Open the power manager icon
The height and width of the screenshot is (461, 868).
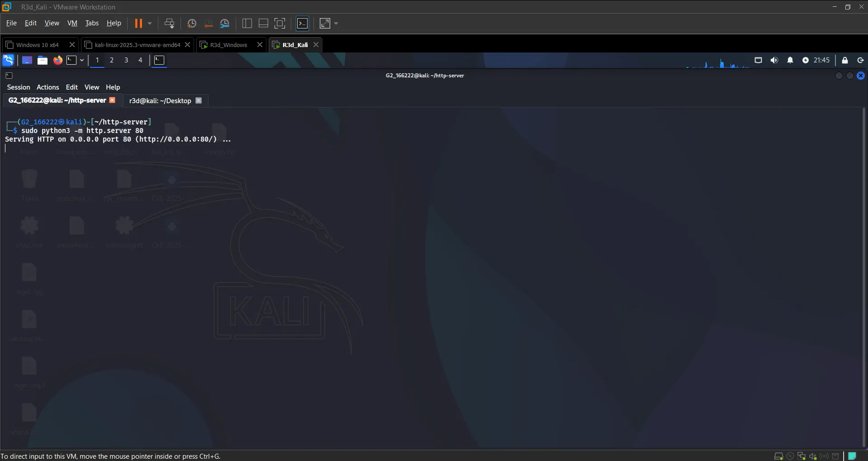(806, 60)
